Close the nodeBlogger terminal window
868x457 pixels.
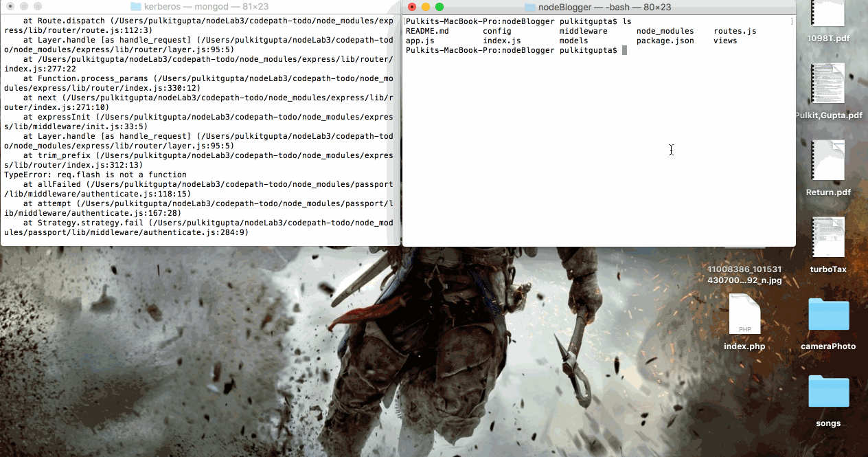pos(412,7)
